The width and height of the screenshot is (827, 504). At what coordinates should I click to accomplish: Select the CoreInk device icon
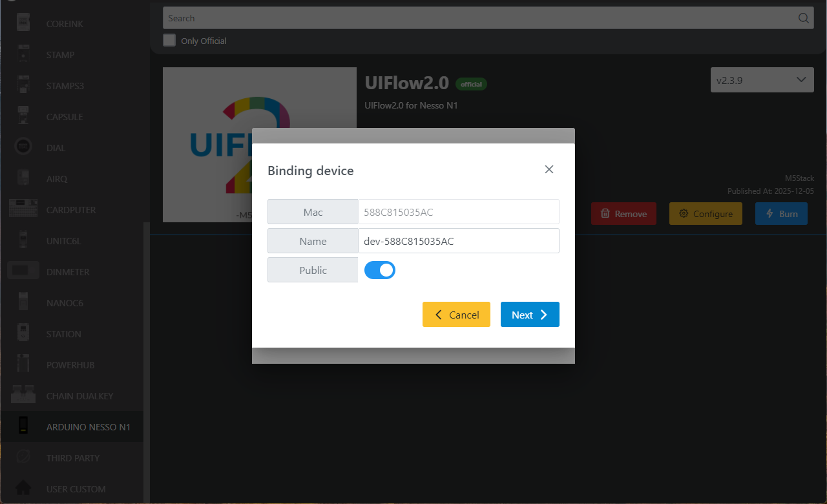[23, 24]
